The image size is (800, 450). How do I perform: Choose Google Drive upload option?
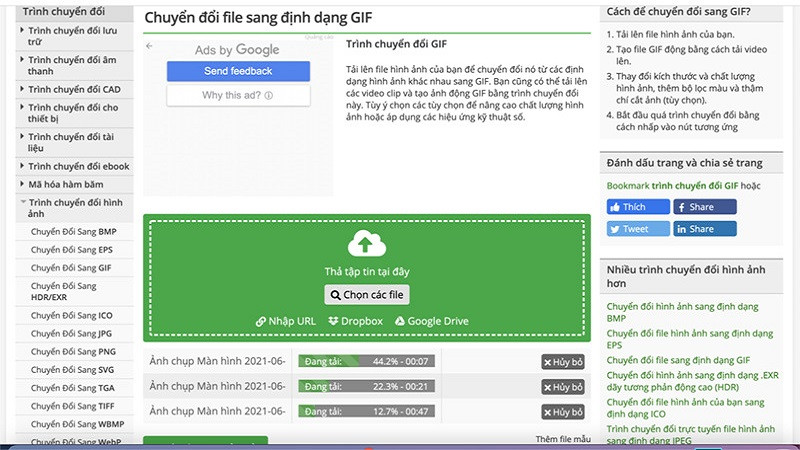tap(432, 321)
